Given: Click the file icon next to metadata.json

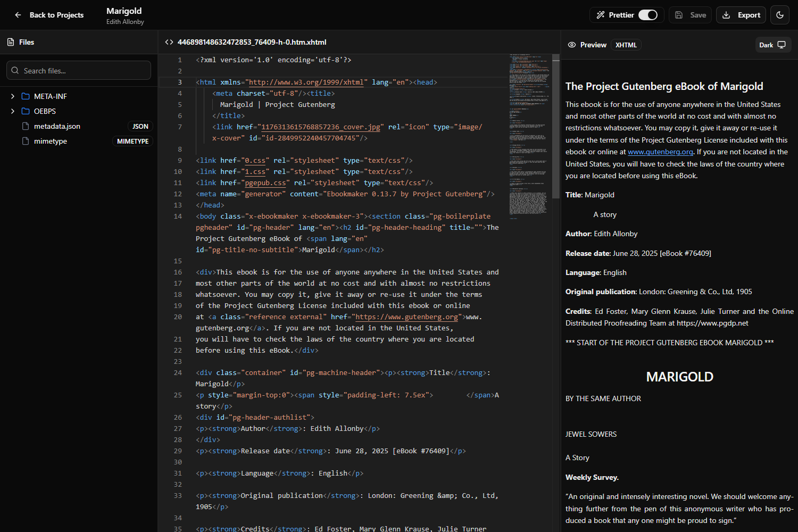Looking at the screenshot, I should coord(25,126).
